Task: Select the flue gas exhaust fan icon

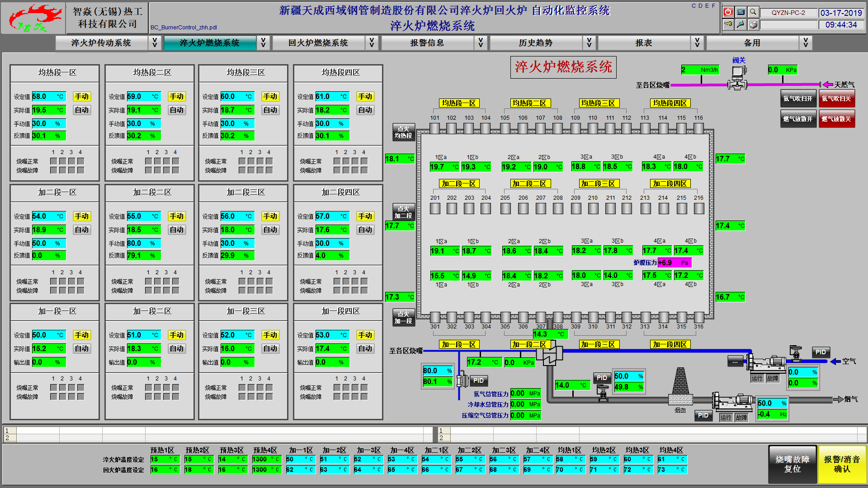Action: point(732,401)
